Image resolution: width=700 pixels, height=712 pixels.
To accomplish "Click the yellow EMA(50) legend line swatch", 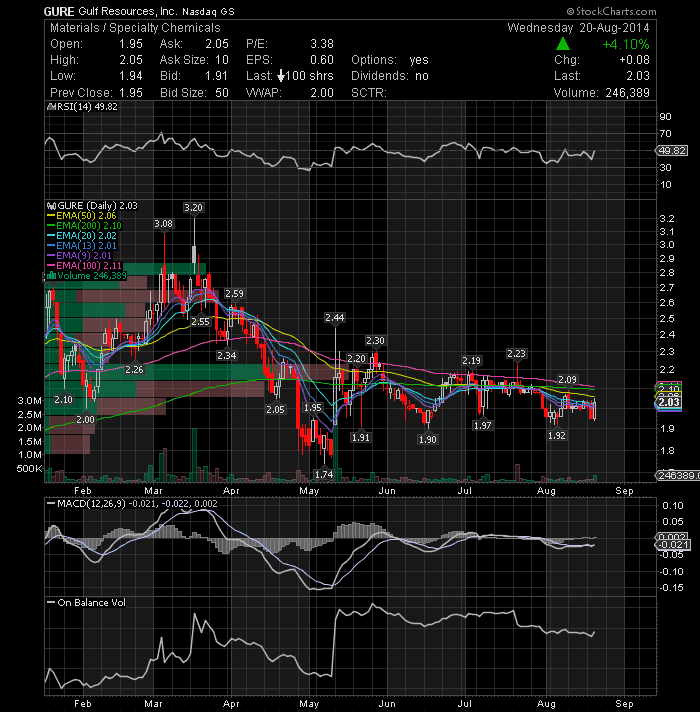I will pos(51,216).
